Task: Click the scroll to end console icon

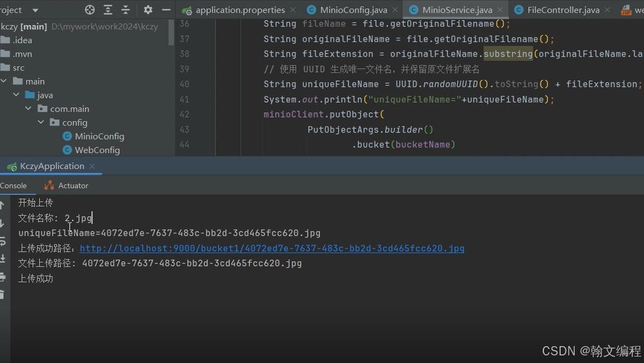Action: (2, 259)
